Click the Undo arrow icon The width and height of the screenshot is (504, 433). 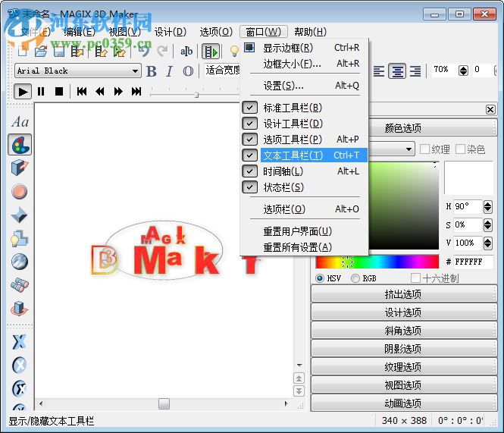pos(144,51)
